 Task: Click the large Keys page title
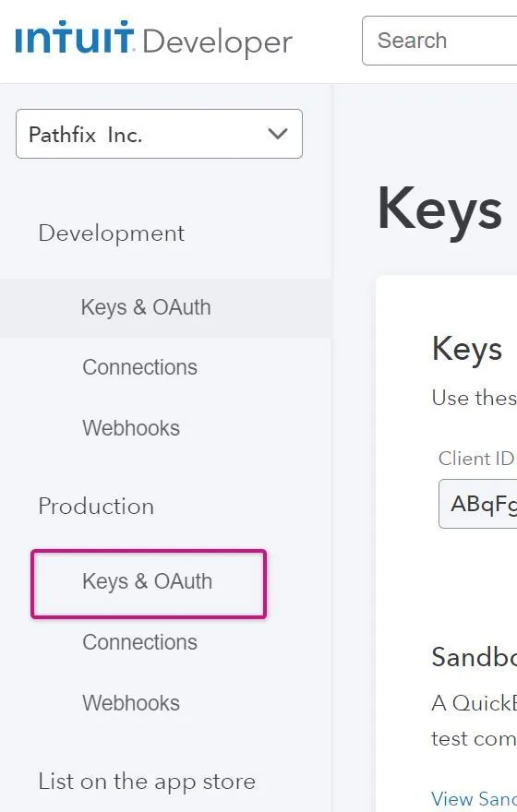click(x=439, y=209)
